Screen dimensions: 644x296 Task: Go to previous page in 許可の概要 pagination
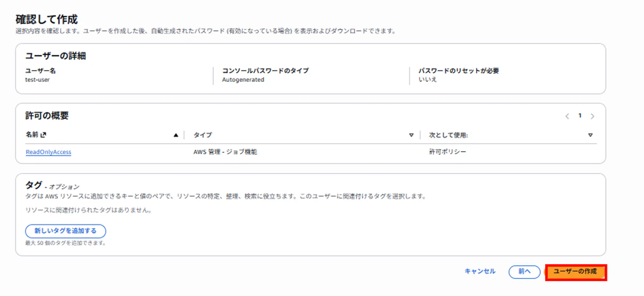tap(567, 116)
